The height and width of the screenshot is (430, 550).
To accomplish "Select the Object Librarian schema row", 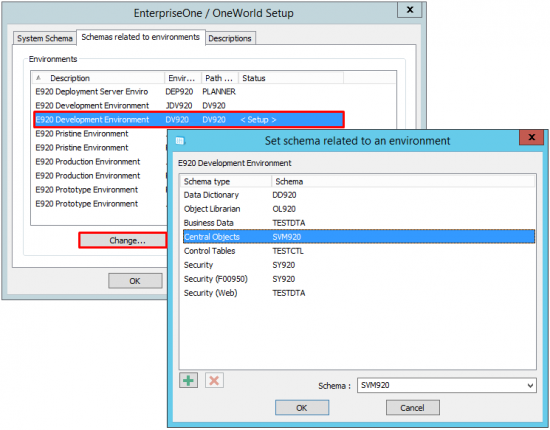I will (359, 209).
